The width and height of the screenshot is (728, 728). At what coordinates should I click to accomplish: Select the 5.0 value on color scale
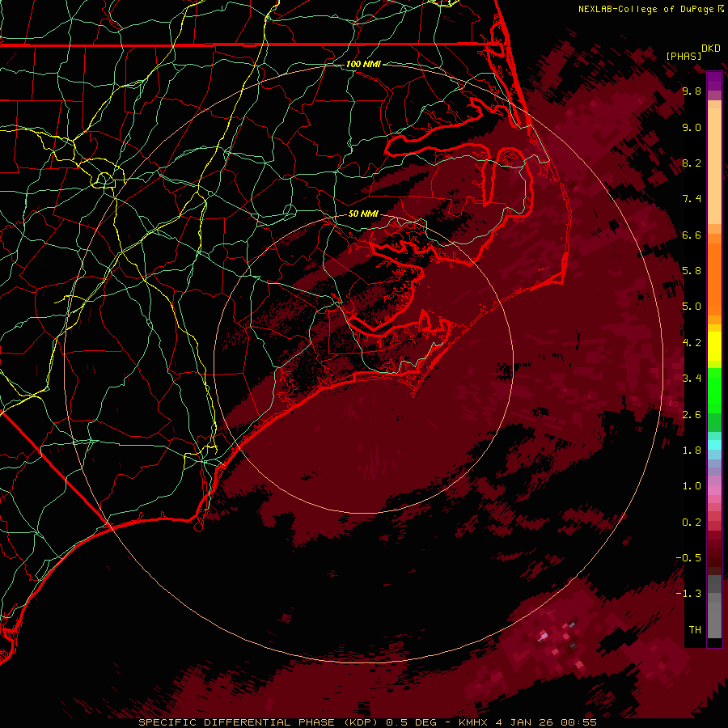pyautogui.click(x=692, y=307)
